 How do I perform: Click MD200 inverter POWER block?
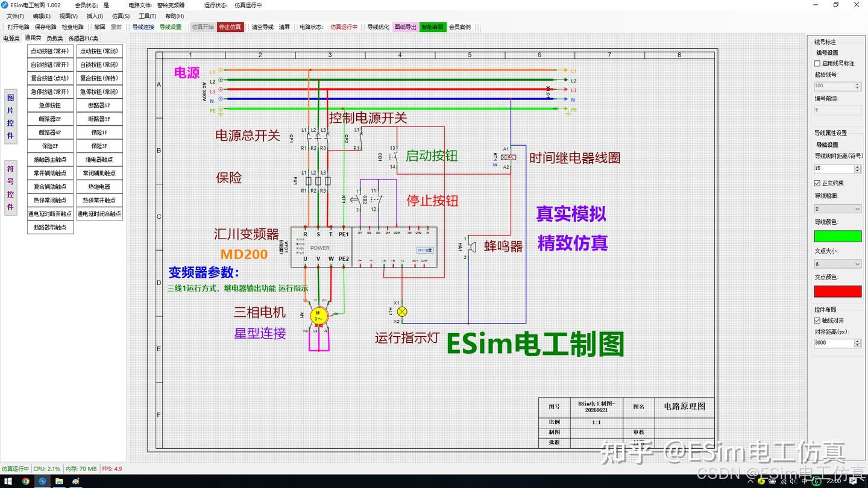tap(320, 248)
